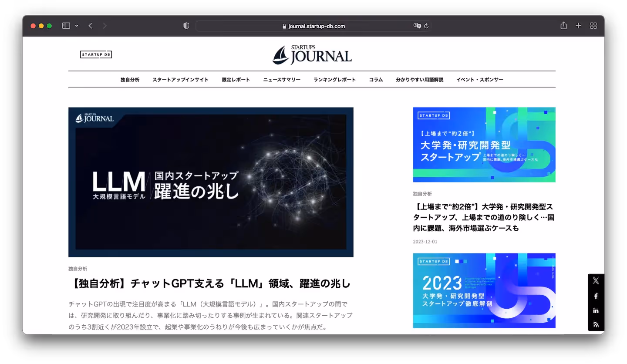Open headline 【上場まで"約2倍"】大学発・研究開発型スタートアップ
Image resolution: width=627 pixels, height=364 pixels.
coord(483,217)
